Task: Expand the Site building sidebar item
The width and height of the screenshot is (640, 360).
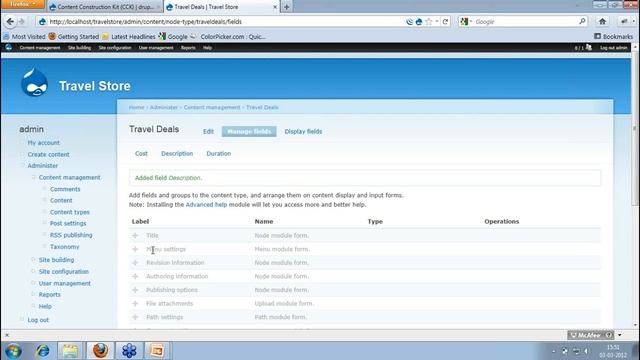Action: click(x=33, y=260)
